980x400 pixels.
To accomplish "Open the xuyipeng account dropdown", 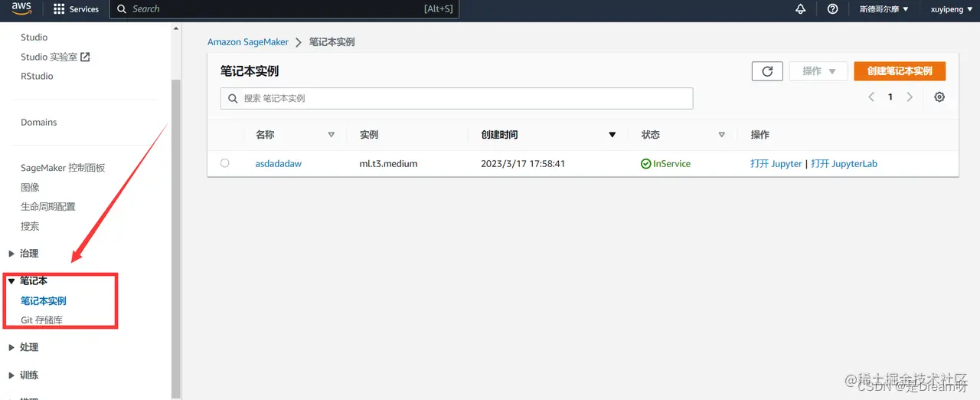I will pyautogui.click(x=952, y=9).
